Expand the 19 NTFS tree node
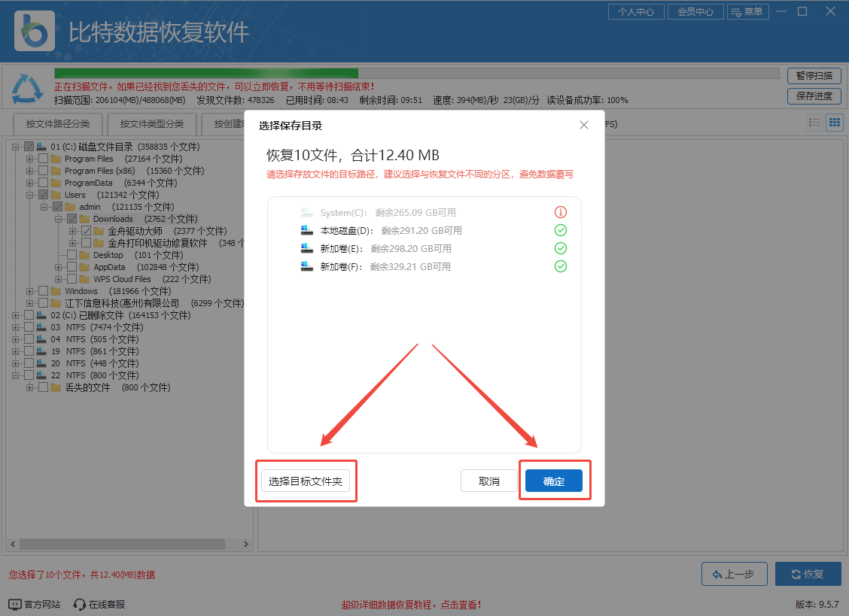Image resolution: width=849 pixels, height=616 pixels. [x=16, y=351]
